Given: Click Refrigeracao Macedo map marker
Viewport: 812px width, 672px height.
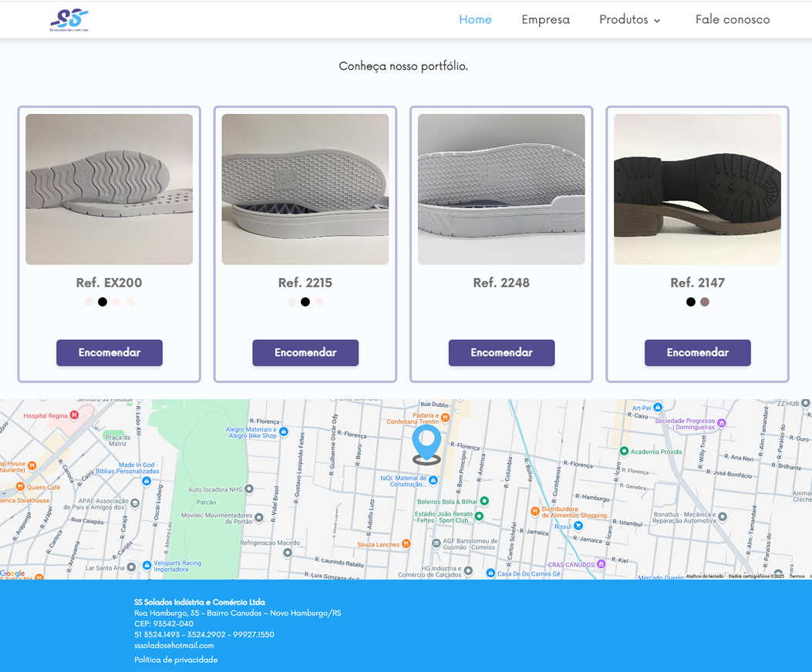Looking at the screenshot, I should tap(288, 553).
